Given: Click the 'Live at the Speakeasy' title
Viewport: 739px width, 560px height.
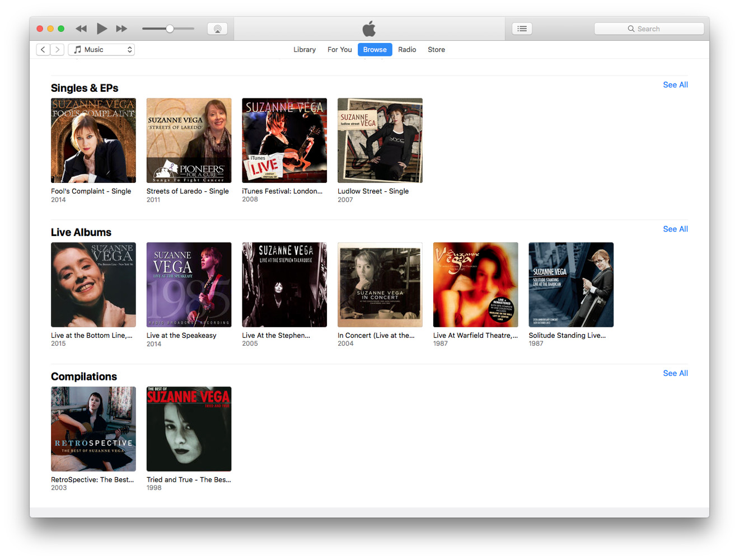Looking at the screenshot, I should [x=181, y=336].
